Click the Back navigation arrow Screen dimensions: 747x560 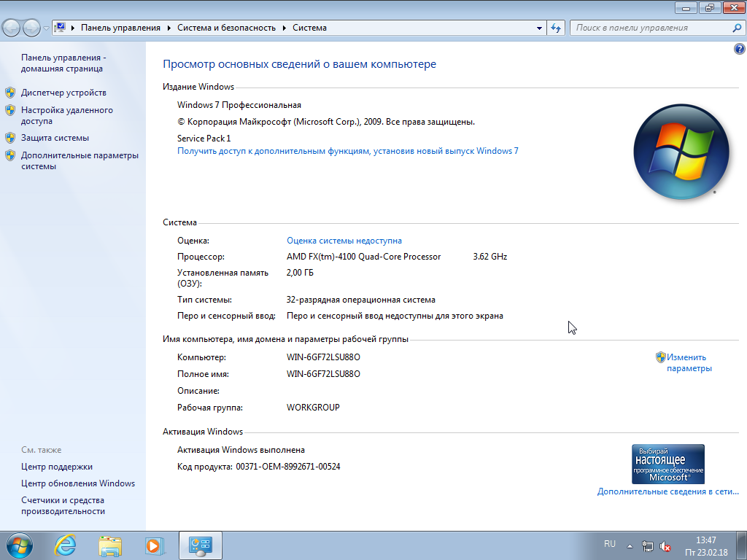[12, 28]
